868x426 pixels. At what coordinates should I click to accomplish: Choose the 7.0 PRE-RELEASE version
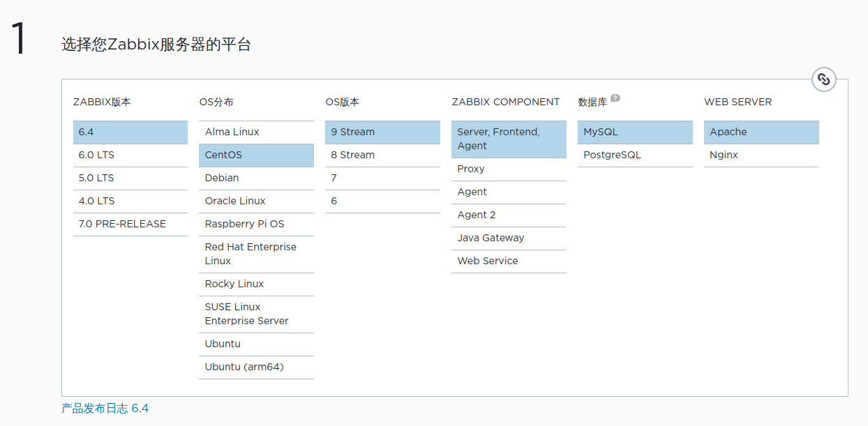click(x=130, y=224)
